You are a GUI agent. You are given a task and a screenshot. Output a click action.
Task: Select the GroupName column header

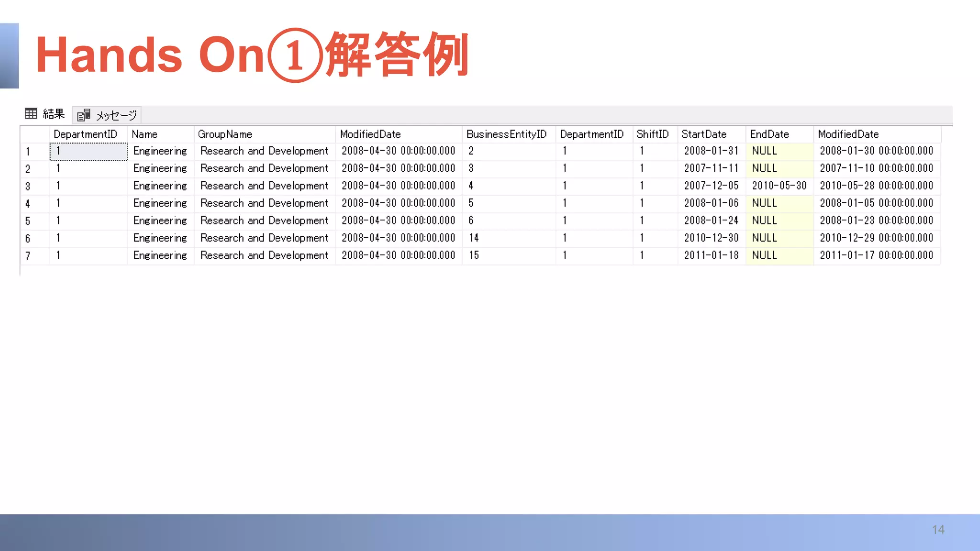pos(265,134)
